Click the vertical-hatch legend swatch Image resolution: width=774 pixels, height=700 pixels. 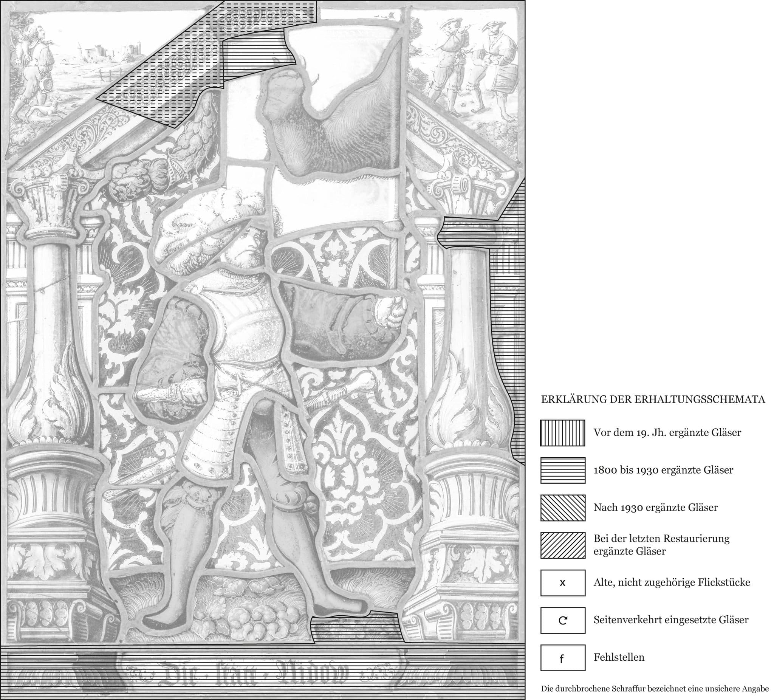(562, 433)
